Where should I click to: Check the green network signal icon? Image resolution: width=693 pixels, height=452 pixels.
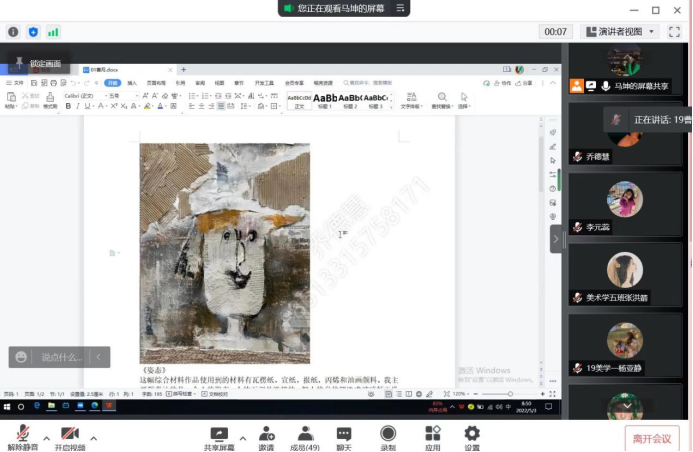(53, 32)
